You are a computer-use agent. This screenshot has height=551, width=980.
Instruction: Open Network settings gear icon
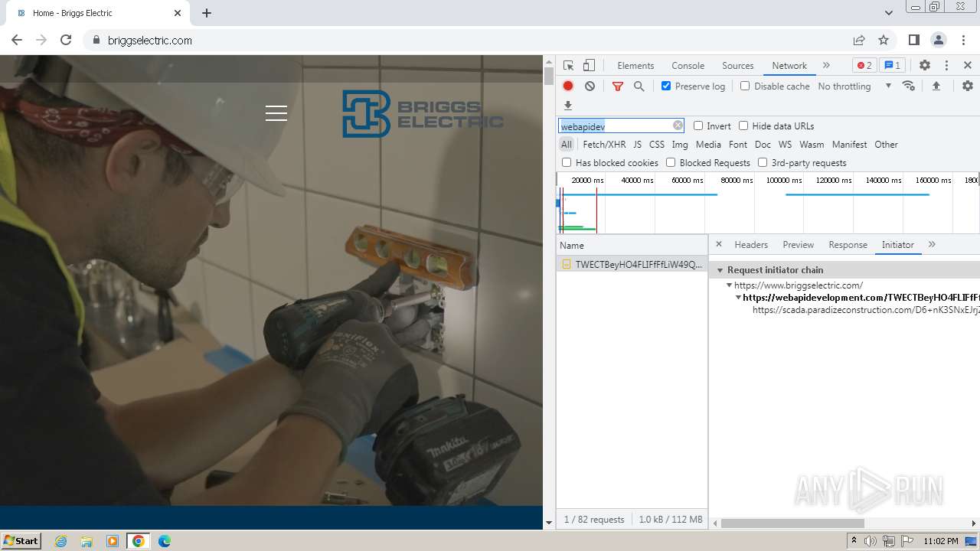point(968,86)
